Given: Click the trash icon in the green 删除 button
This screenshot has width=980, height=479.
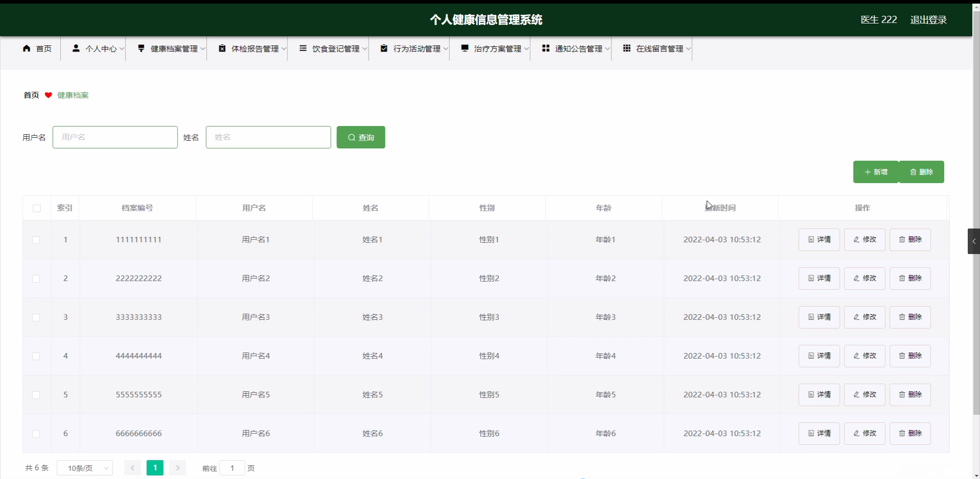Looking at the screenshot, I should point(913,172).
